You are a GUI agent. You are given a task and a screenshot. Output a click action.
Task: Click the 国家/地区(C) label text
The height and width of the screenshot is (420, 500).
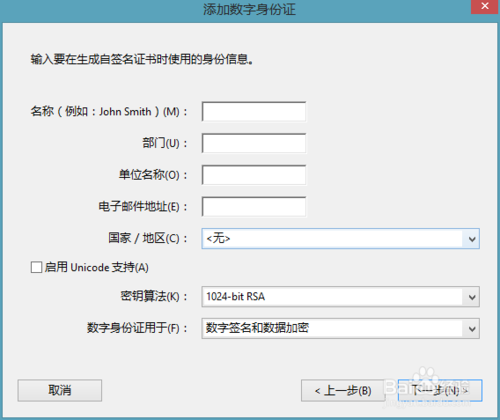point(148,238)
